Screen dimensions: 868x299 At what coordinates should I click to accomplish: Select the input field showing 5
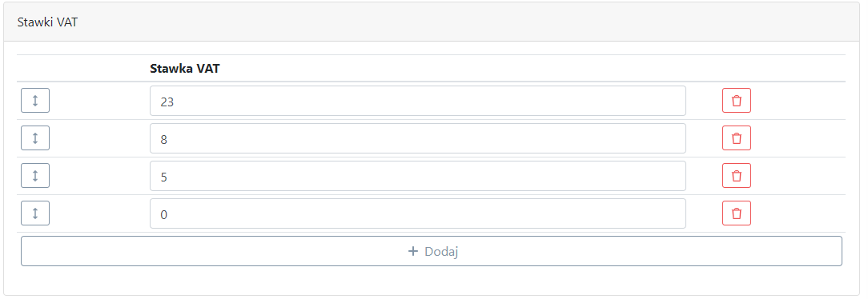[x=418, y=176]
